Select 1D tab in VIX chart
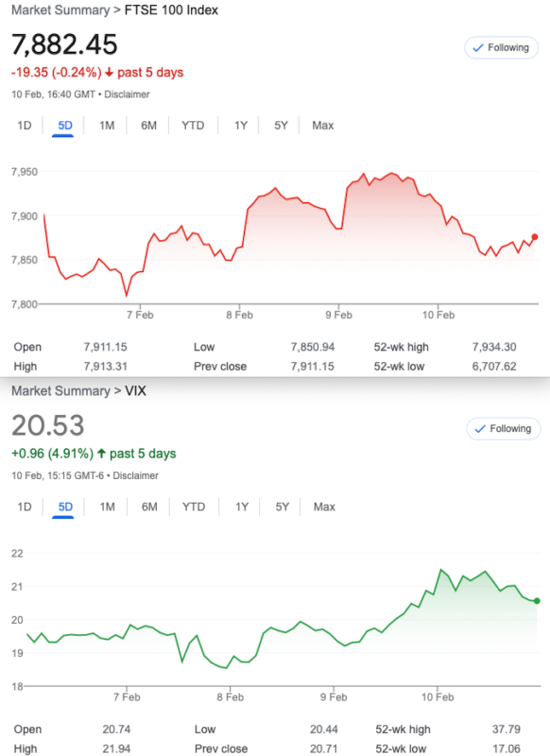 (x=25, y=507)
